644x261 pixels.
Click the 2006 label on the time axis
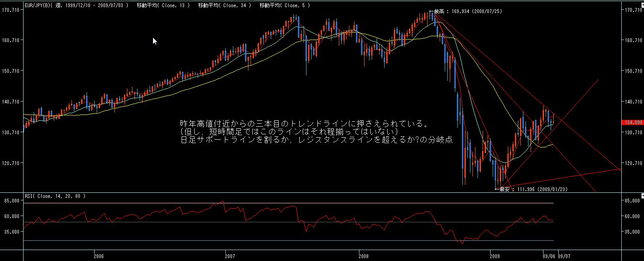99,256
